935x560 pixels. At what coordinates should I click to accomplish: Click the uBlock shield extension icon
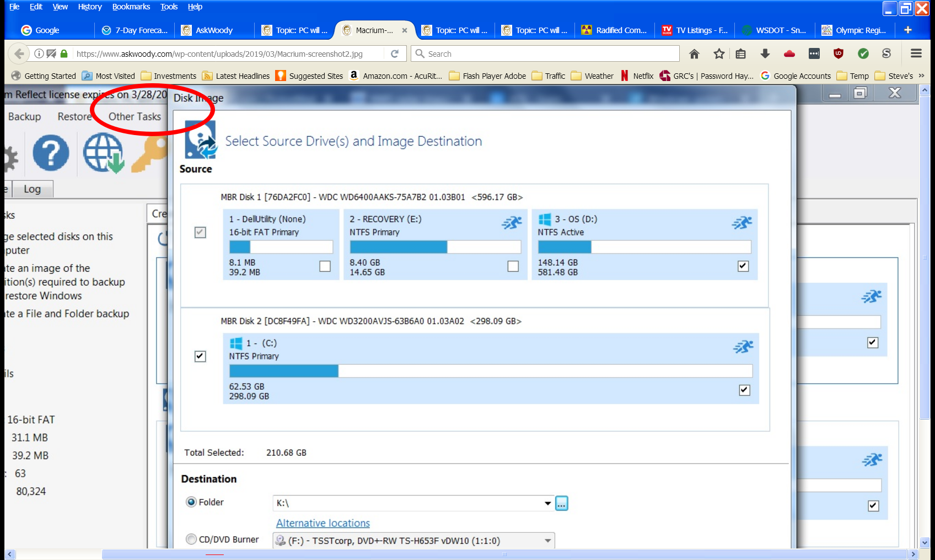[x=839, y=53]
